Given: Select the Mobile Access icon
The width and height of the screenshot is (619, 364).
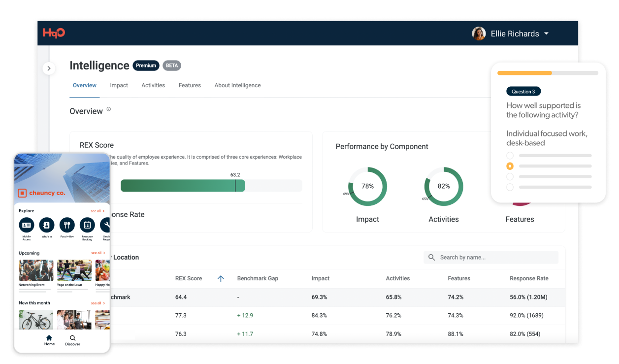Looking at the screenshot, I should 27,225.
